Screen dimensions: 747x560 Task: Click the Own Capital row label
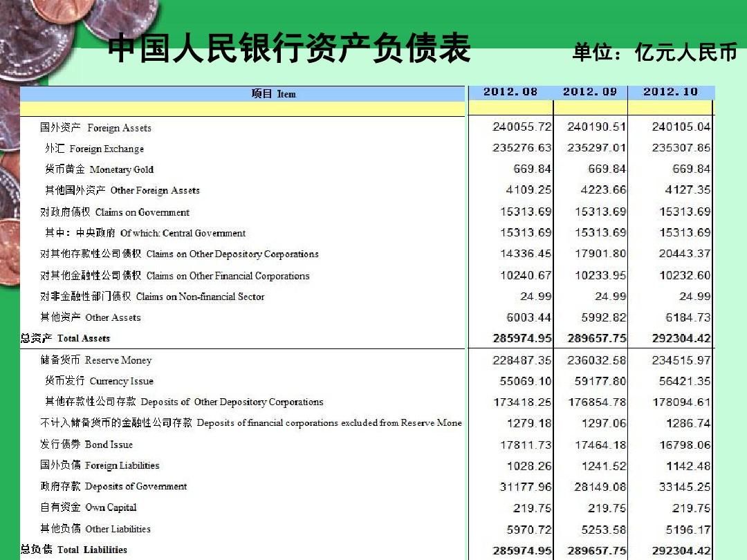pos(89,507)
